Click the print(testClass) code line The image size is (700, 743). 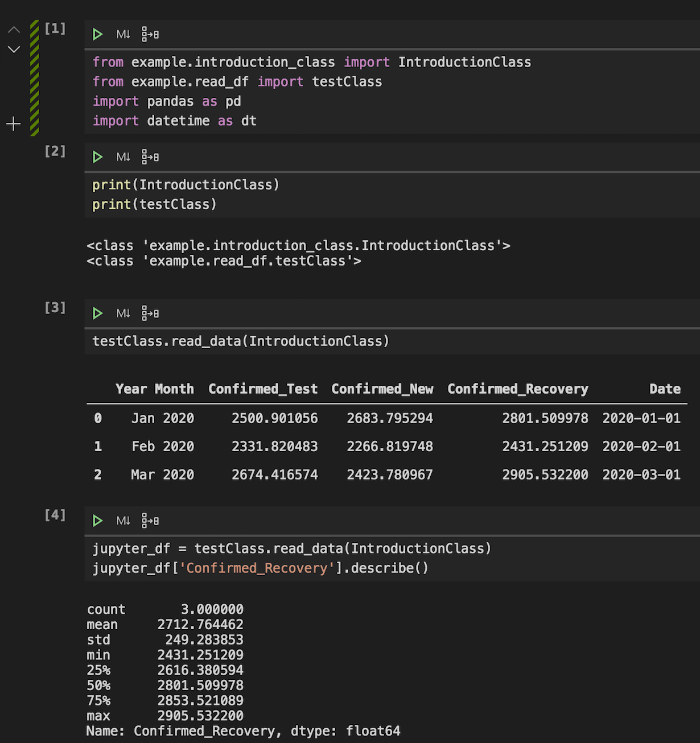pyautogui.click(x=154, y=204)
